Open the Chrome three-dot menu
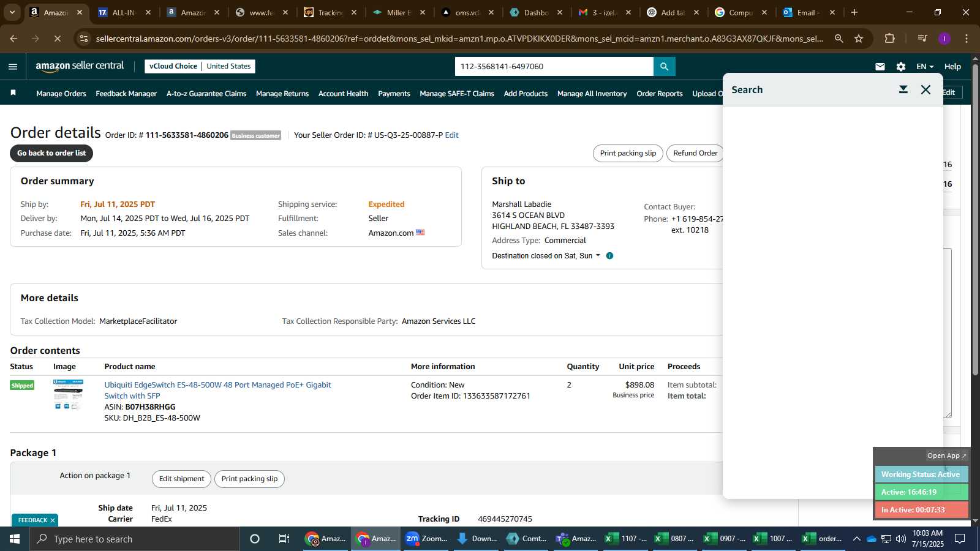 point(967,39)
